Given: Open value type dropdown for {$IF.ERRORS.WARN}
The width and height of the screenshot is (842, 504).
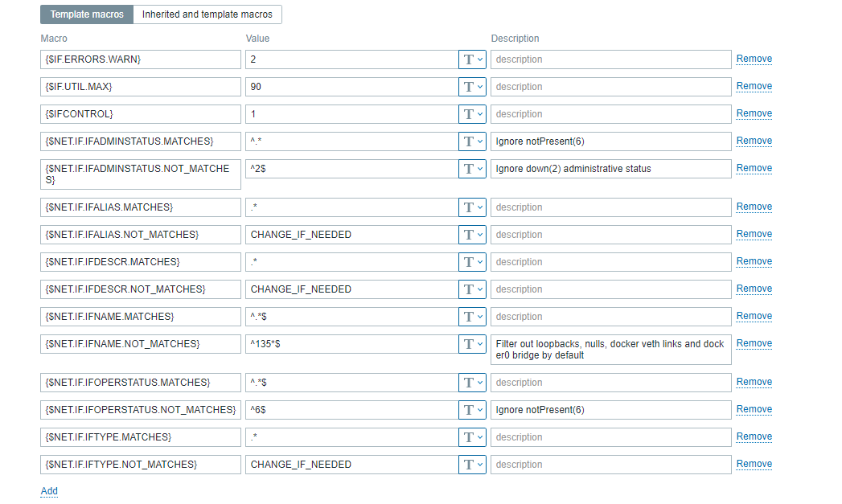Looking at the screenshot, I should (x=472, y=59).
